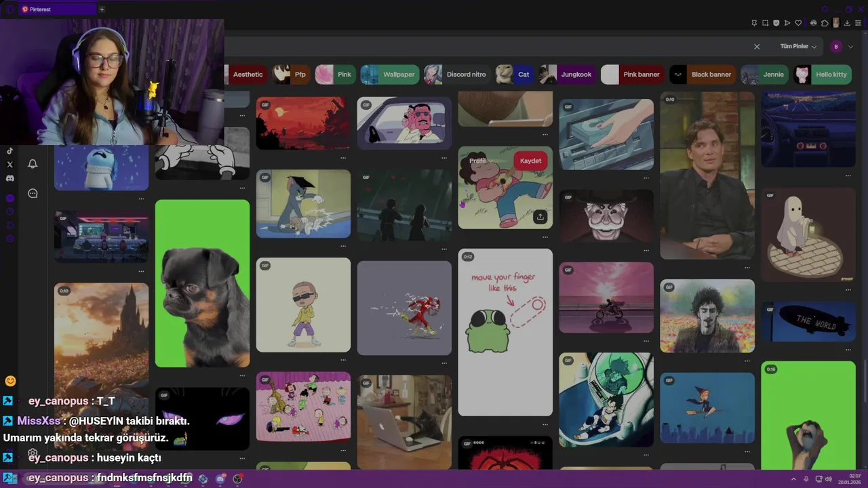Open the man in dark suit video pin

(x=707, y=176)
